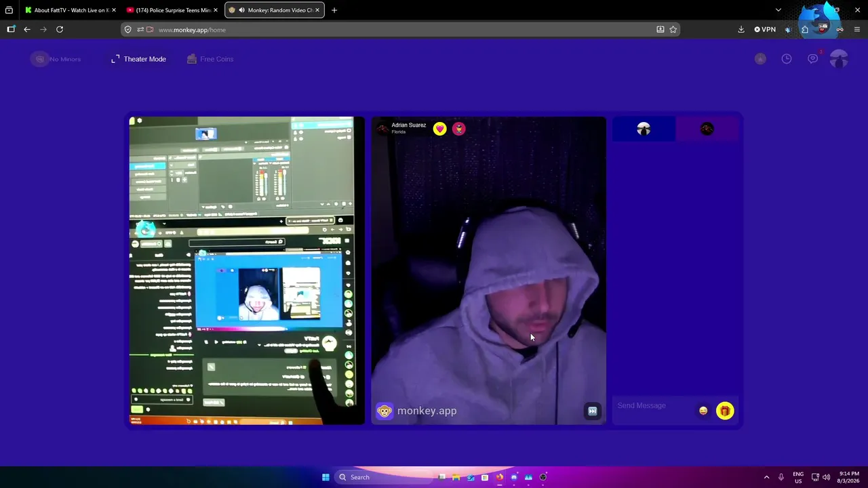This screenshot has width=868, height=488.
Task: Mute audio on the Monkey tab
Action: (241, 10)
